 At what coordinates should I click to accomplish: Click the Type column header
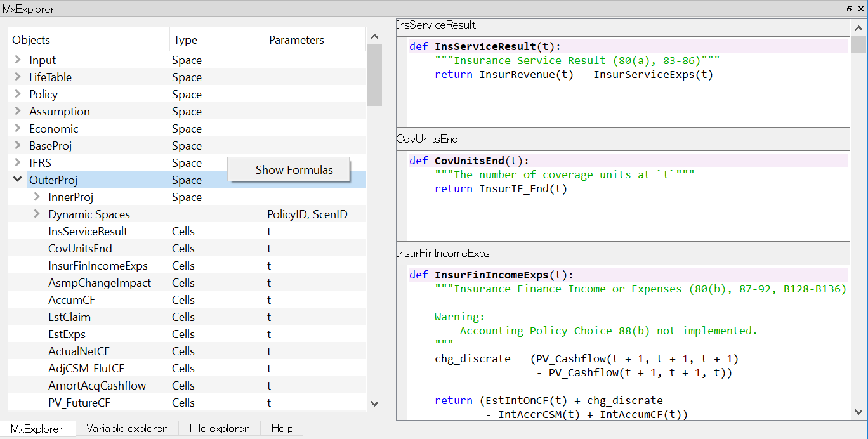(x=185, y=39)
